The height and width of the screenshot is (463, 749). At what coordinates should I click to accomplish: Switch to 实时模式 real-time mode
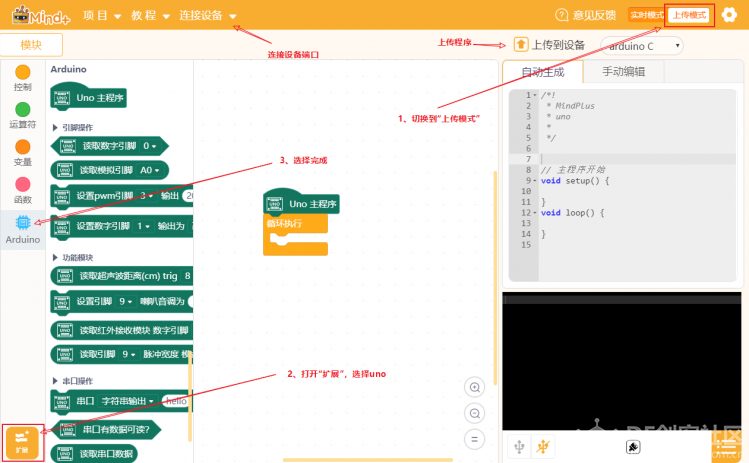point(646,15)
